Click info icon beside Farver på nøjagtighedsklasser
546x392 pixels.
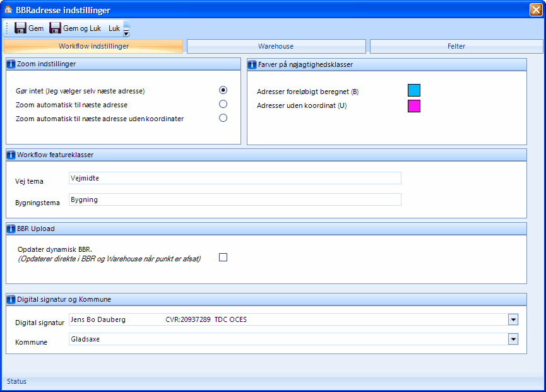pyautogui.click(x=252, y=64)
